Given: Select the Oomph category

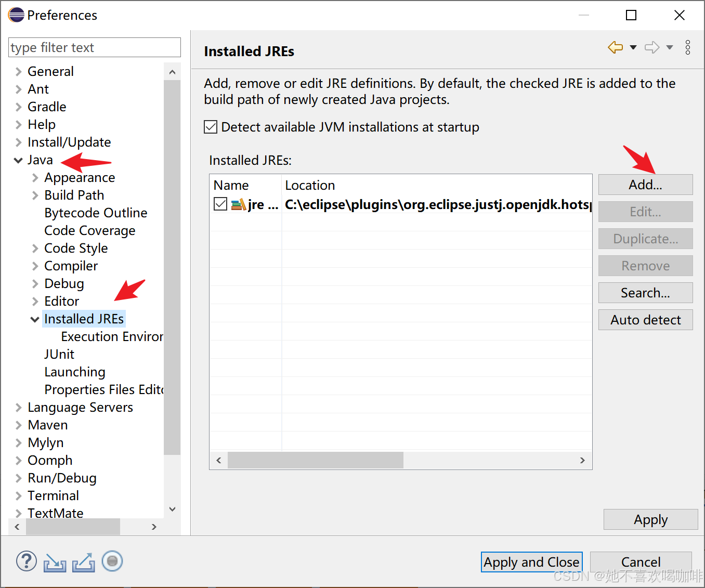Looking at the screenshot, I should coord(50,461).
